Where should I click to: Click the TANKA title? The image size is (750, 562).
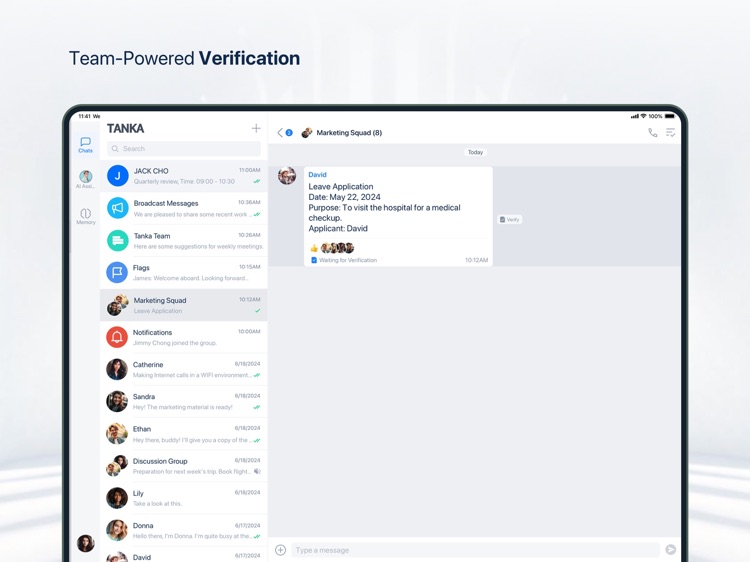(125, 129)
